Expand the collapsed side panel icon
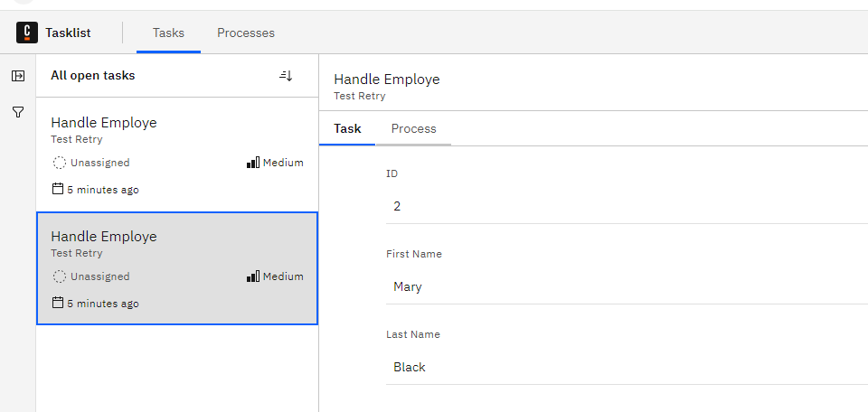The width and height of the screenshot is (868, 412). point(18,76)
